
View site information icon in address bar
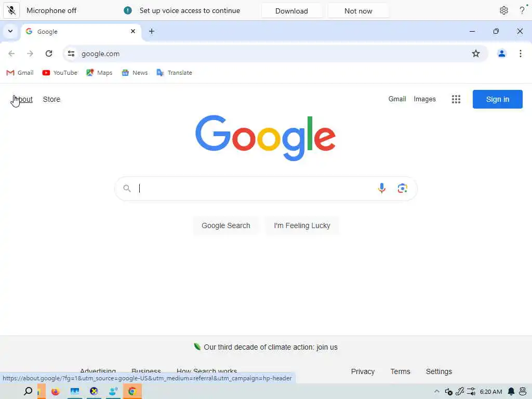tap(71, 54)
